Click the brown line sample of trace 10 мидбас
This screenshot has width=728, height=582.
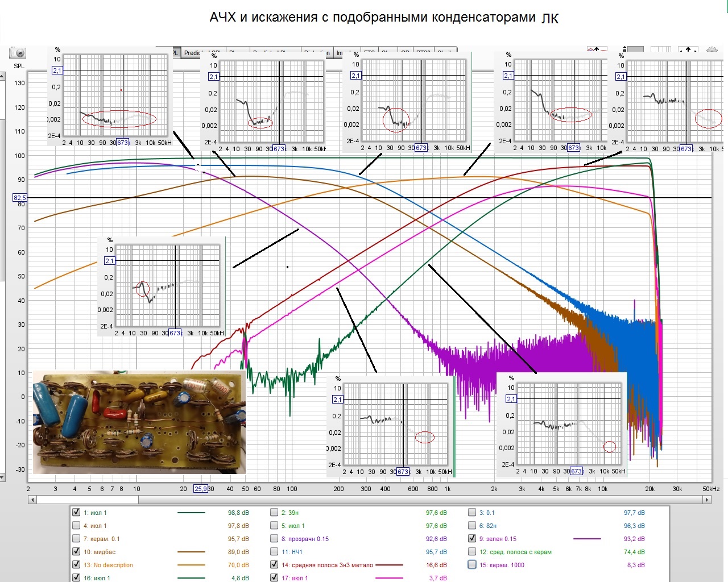pyautogui.click(x=191, y=552)
